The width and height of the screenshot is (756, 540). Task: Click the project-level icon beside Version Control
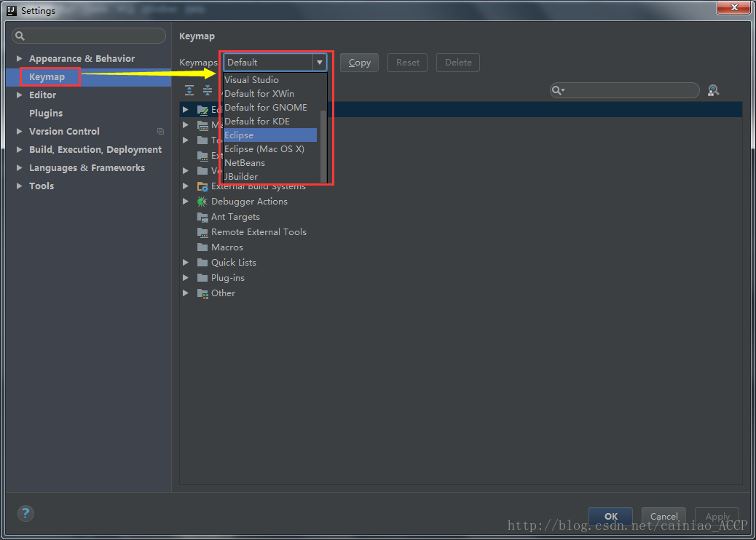[x=160, y=132]
